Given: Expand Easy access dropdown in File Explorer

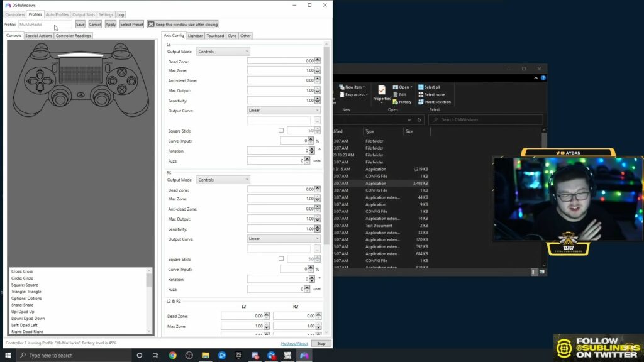Looking at the screenshot, I should click(353, 94).
